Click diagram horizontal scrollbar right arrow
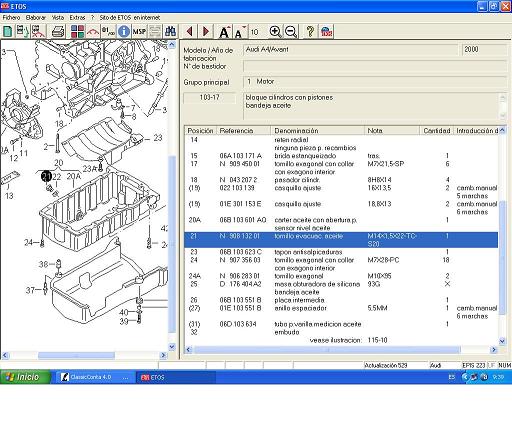This screenshot has height=439, width=512. [163, 355]
